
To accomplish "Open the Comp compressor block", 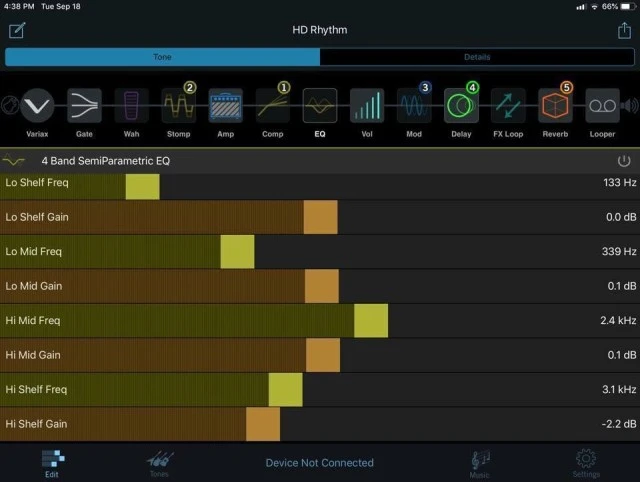I will [273, 106].
